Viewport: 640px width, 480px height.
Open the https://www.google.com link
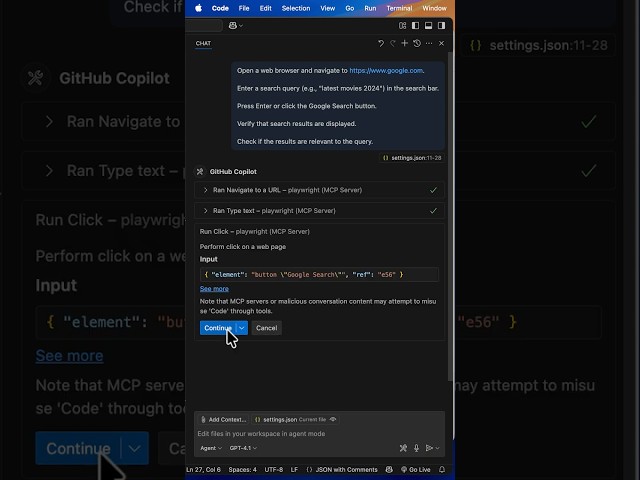click(386, 71)
